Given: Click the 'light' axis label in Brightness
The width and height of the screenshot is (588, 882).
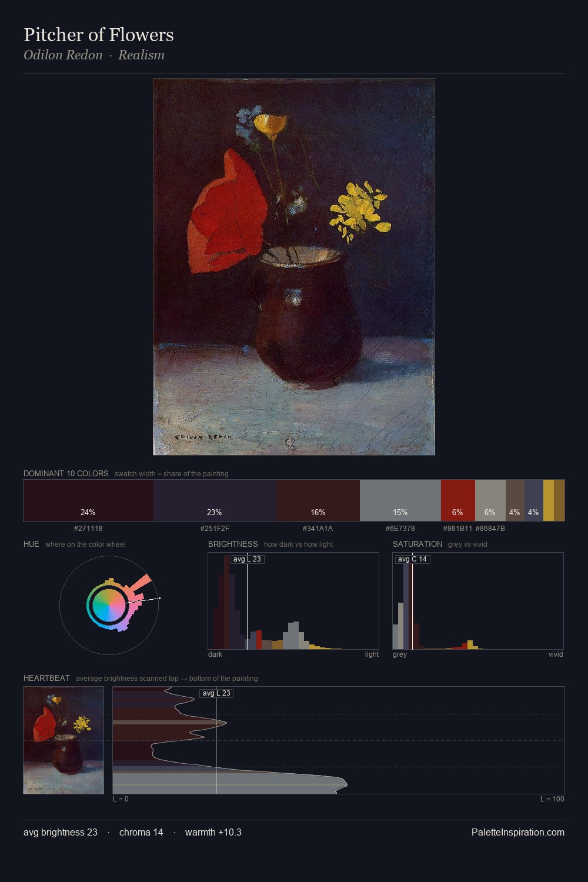Looking at the screenshot, I should click(372, 654).
